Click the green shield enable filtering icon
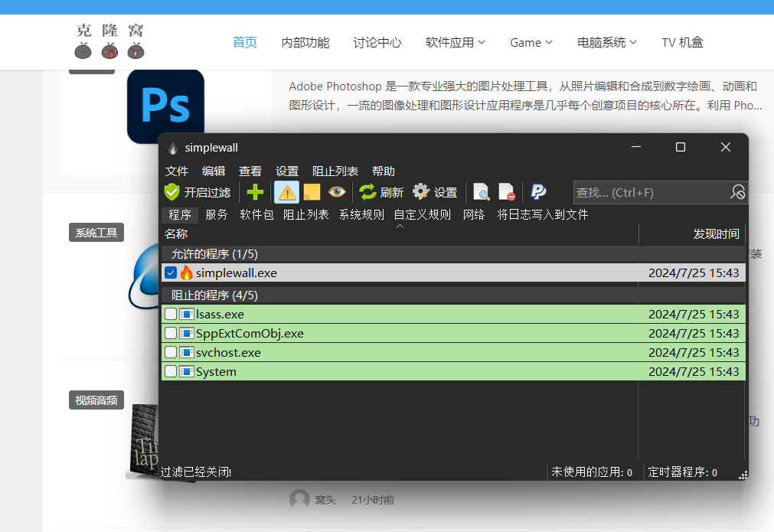Screen dimensions: 774x532 (x=171, y=192)
